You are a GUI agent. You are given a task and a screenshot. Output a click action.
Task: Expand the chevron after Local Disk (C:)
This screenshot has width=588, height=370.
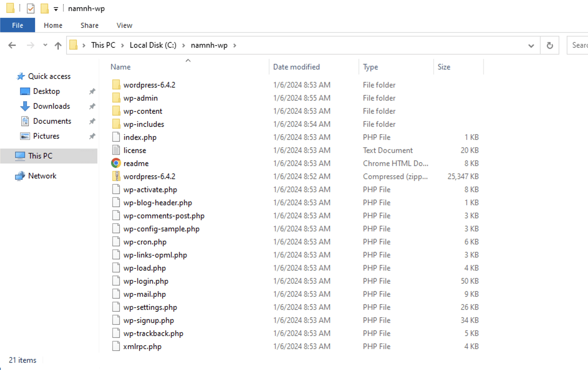click(184, 45)
